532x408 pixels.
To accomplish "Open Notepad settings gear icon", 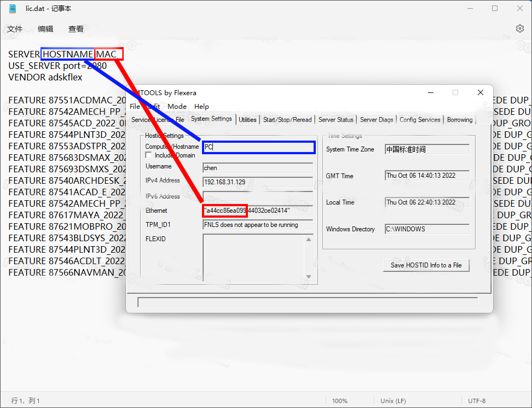I will pyautogui.click(x=520, y=28).
